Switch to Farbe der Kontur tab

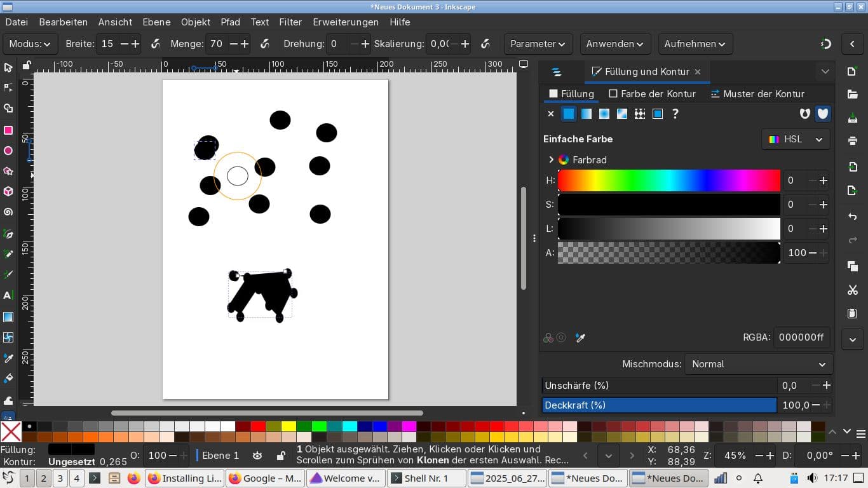pyautogui.click(x=652, y=93)
